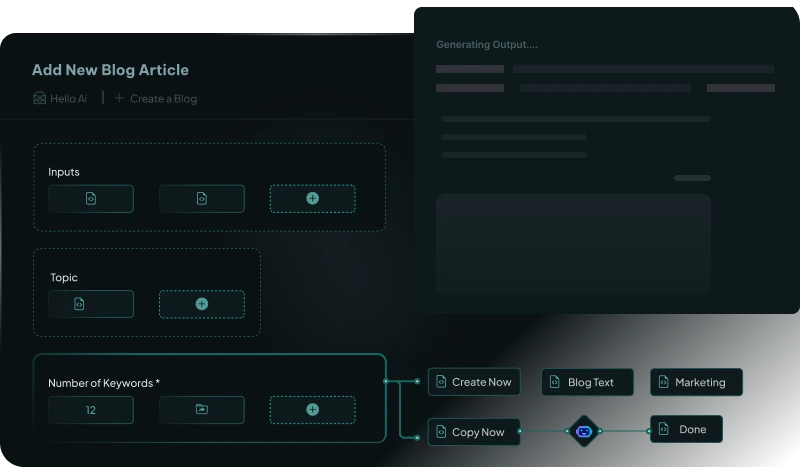The image size is (800, 467).
Task: Click the Done node
Action: (x=686, y=430)
